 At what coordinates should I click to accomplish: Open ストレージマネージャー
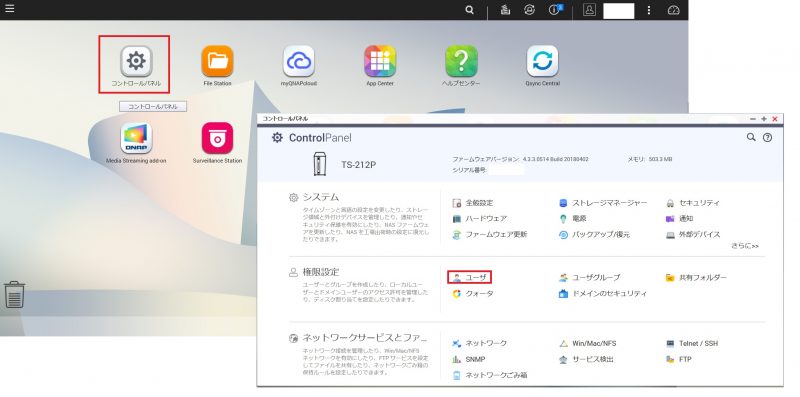pyautogui.click(x=603, y=203)
